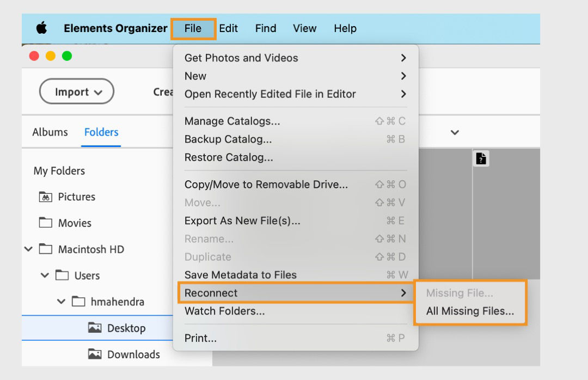
Task: Choose All Missing Files from submenu
Action: 470,311
